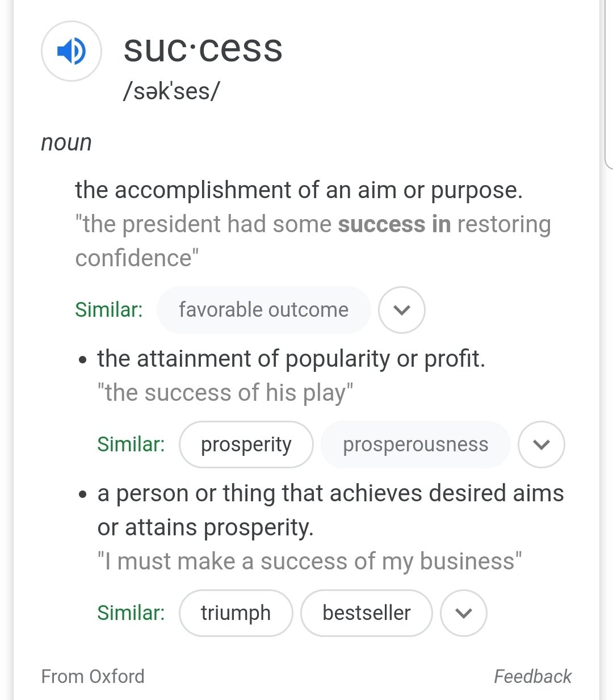Click the "noun" part-of-speech label

[x=66, y=142]
